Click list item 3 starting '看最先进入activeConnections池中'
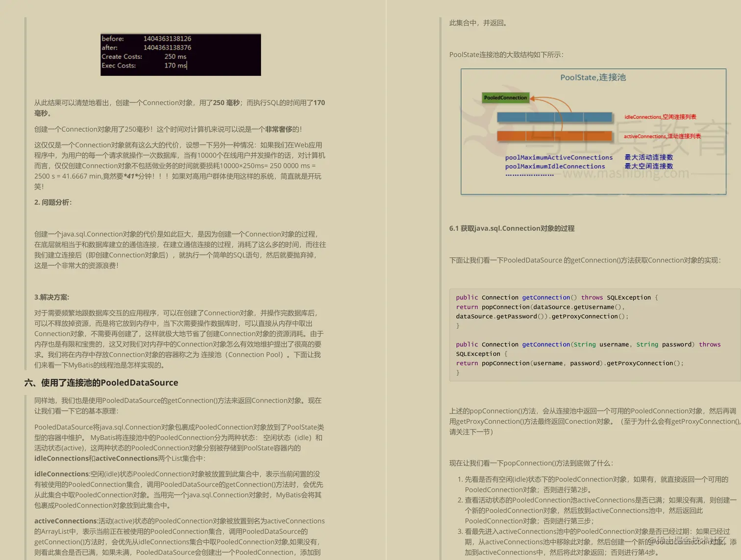The width and height of the screenshot is (741, 560). [x=601, y=542]
